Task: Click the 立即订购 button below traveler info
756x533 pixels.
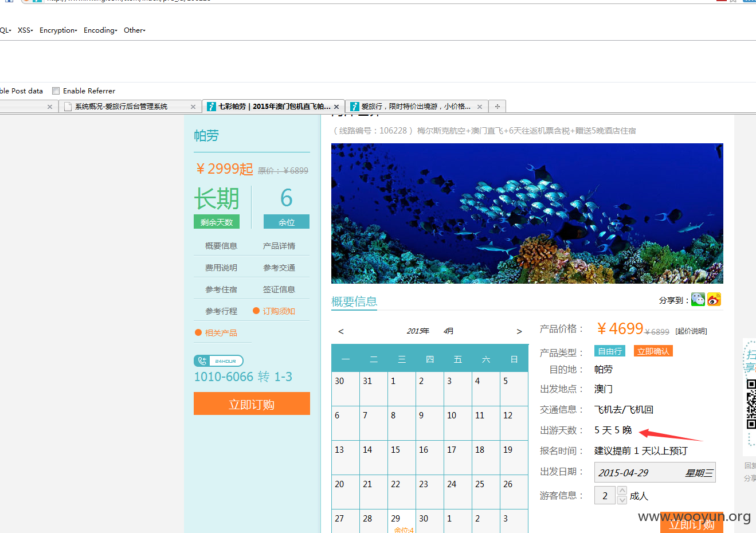Action: (x=692, y=523)
